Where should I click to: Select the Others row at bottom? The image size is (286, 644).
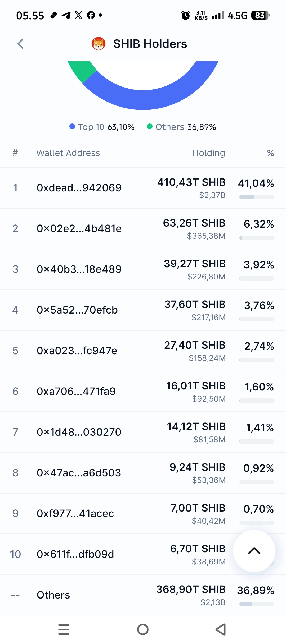[143, 595]
